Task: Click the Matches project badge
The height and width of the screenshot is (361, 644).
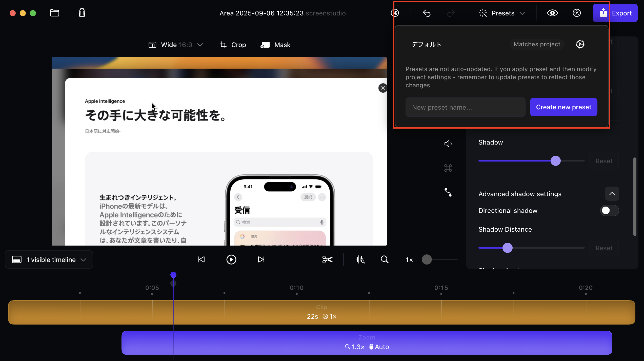Action: click(537, 44)
